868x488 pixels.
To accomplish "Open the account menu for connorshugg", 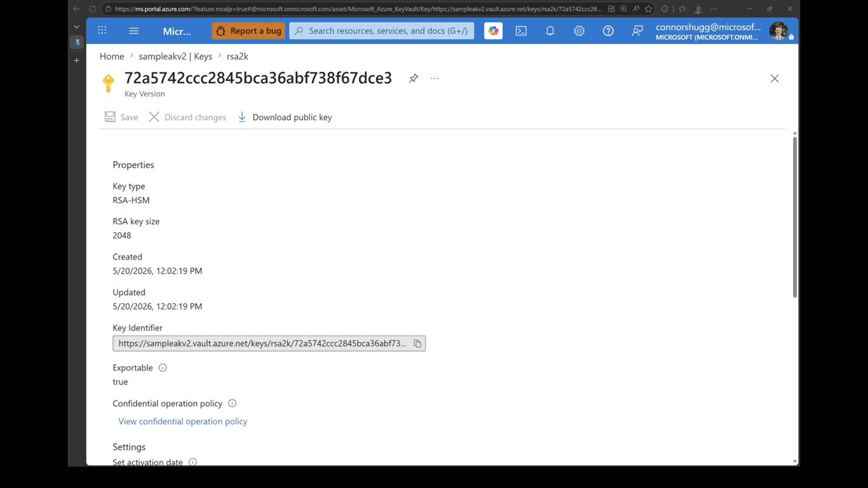I will [x=721, y=31].
